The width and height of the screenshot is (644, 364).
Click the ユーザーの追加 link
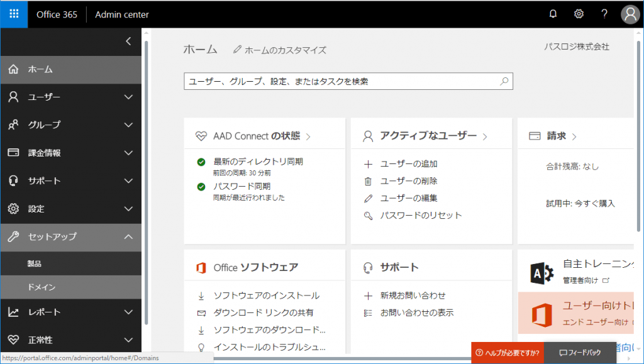tap(409, 163)
